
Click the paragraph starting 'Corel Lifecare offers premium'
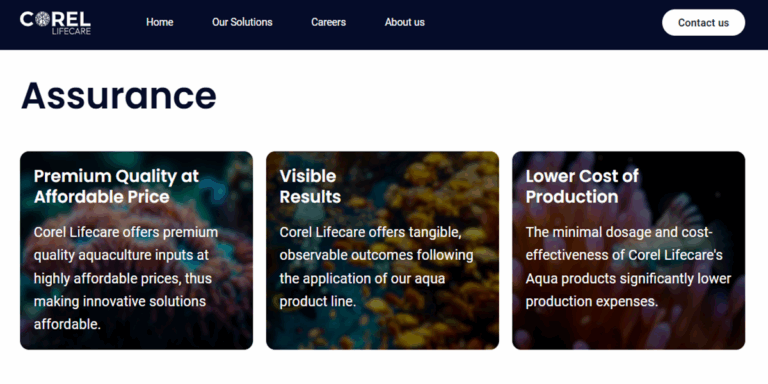126,278
